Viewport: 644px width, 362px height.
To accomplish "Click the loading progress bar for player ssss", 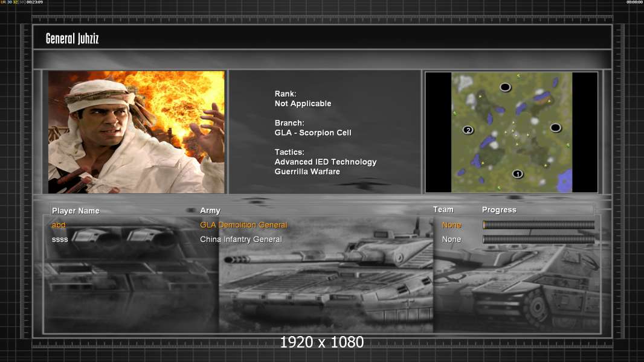I will 538,240.
